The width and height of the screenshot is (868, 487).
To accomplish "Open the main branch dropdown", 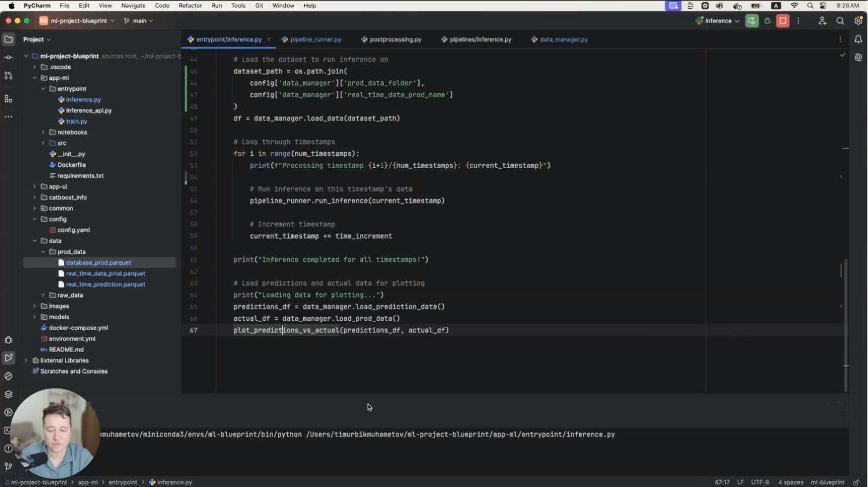I will pyautogui.click(x=139, y=21).
